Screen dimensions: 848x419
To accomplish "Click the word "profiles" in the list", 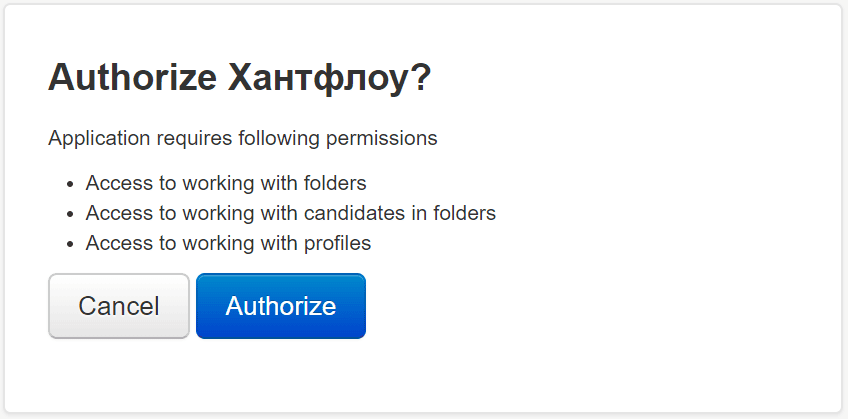I will coord(337,243).
